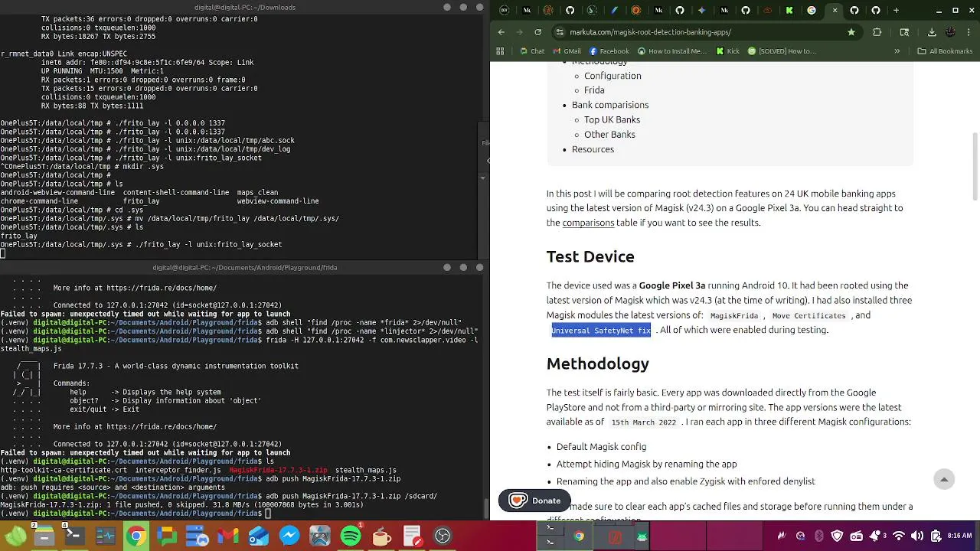Open text editor icon in dock

point(412,536)
